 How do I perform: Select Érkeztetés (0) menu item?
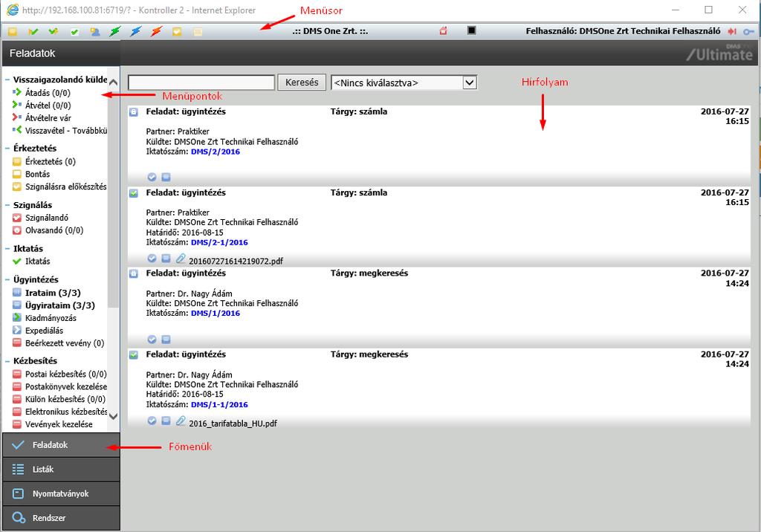tap(50, 162)
